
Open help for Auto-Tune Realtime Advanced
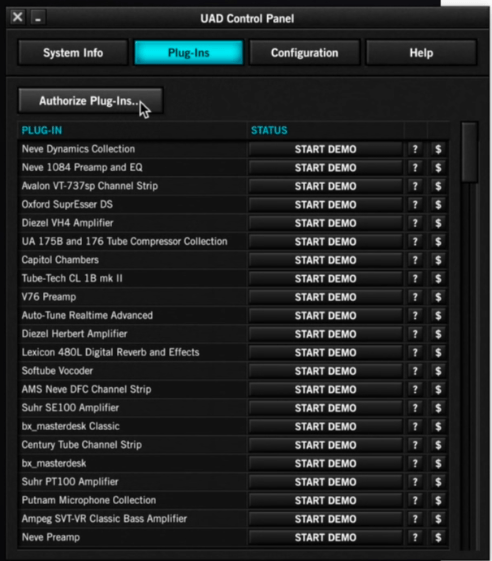pos(415,316)
